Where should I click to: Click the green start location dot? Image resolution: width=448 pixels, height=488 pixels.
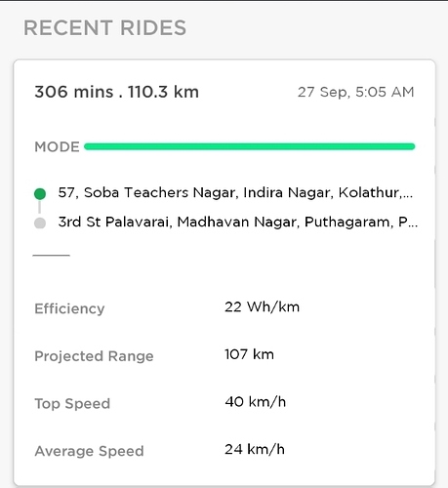tap(40, 194)
